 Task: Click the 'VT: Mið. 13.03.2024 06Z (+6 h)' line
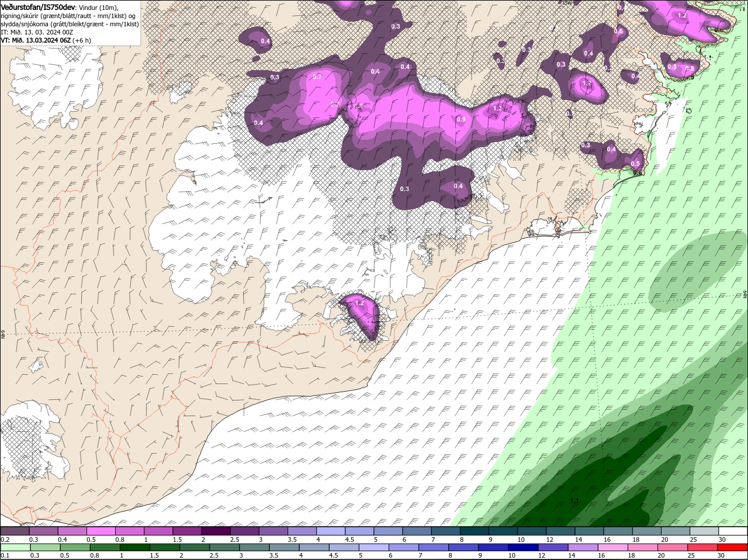46,40
